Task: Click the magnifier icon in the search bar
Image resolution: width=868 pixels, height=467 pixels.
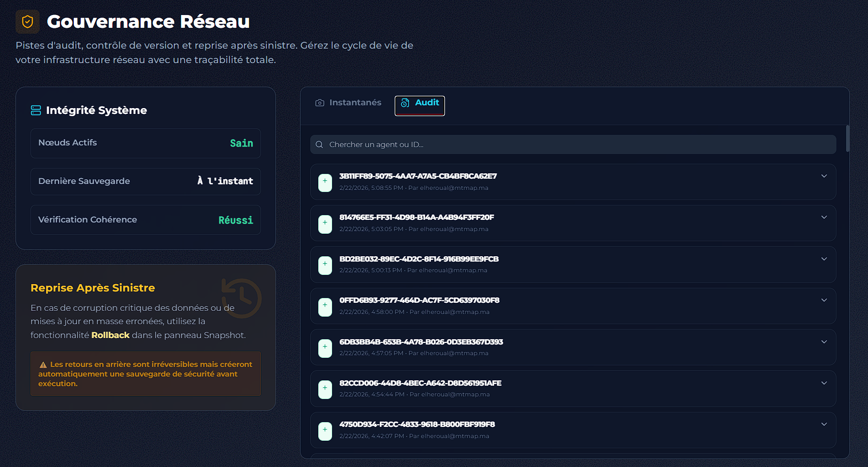Action: pyautogui.click(x=319, y=144)
